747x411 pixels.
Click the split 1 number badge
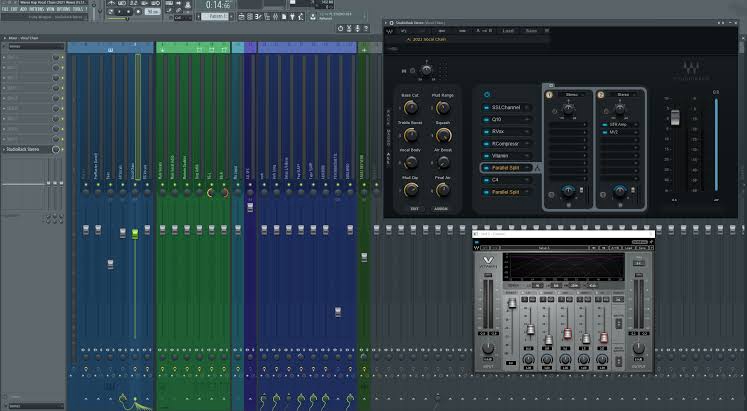point(549,95)
